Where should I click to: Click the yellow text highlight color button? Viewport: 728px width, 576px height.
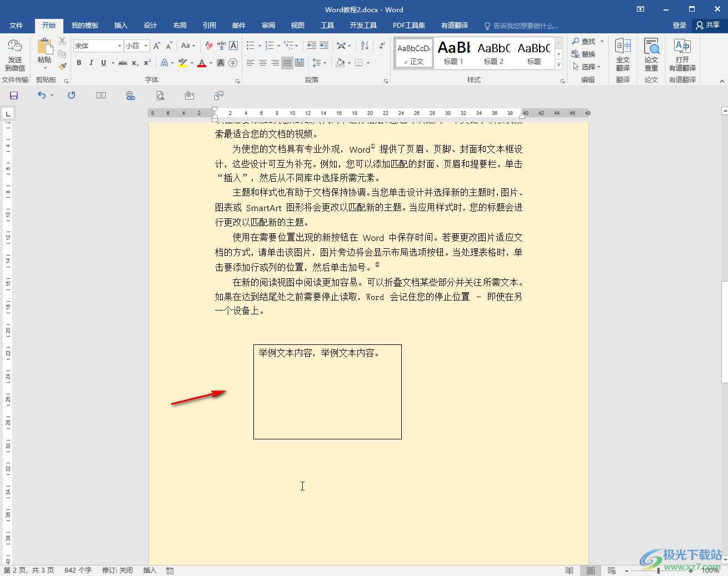[183, 63]
